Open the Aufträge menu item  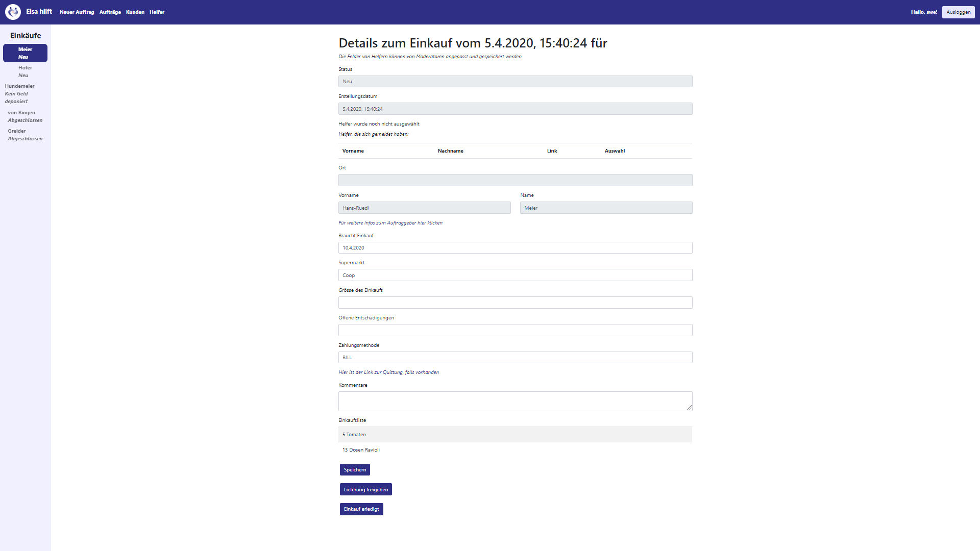click(x=110, y=12)
